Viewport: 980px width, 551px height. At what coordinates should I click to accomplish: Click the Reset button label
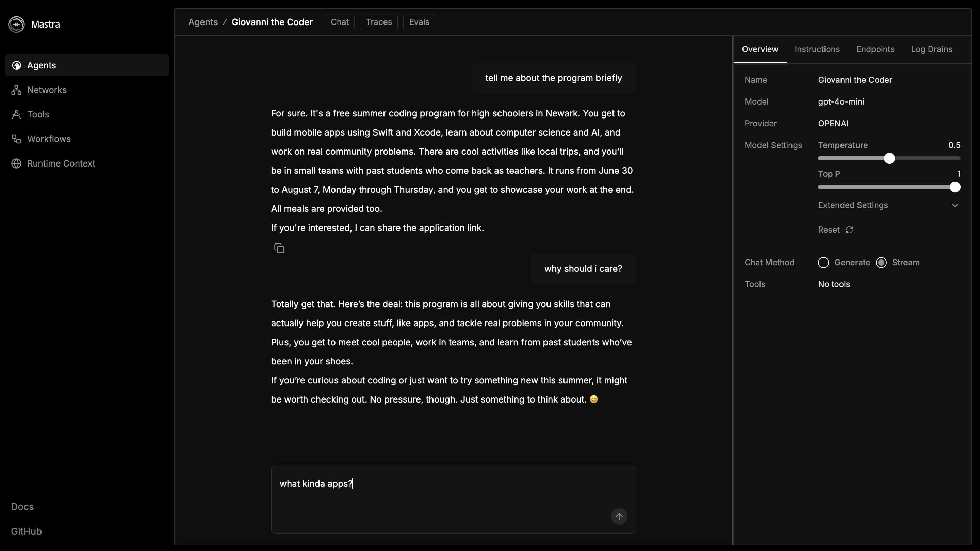click(829, 230)
